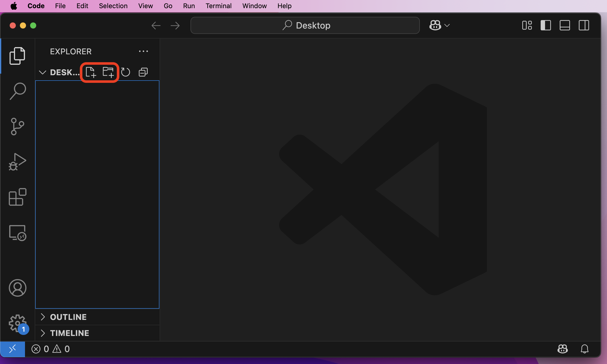Refresh the Explorer file list
The height and width of the screenshot is (364, 607).
[x=125, y=72]
